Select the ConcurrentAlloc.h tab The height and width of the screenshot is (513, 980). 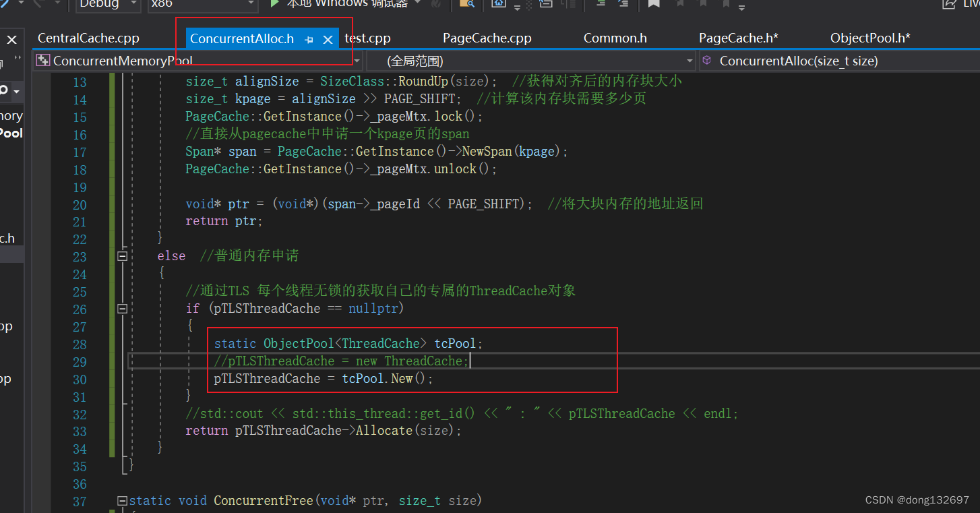pyautogui.click(x=242, y=38)
